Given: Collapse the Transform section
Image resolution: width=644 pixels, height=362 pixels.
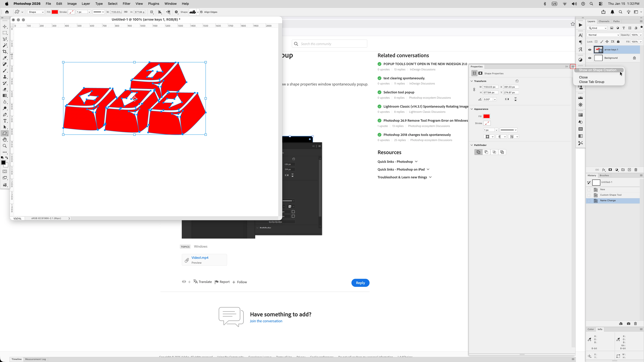Looking at the screenshot, I should click(x=472, y=81).
